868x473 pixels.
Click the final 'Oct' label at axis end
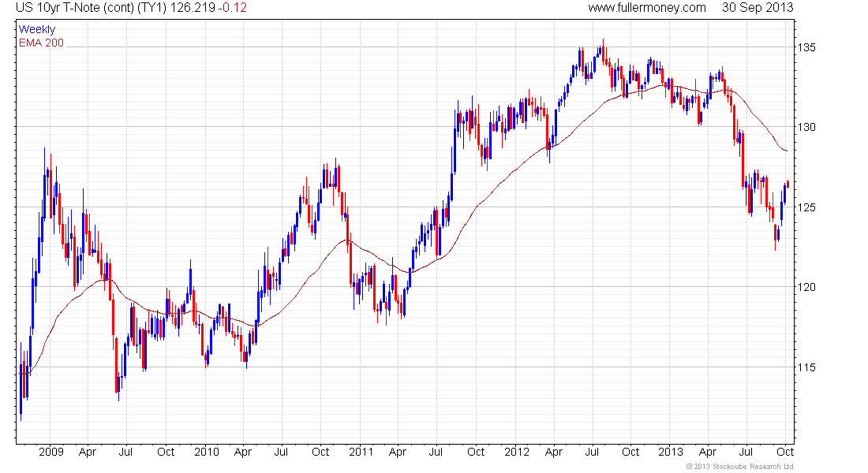pyautogui.click(x=785, y=452)
